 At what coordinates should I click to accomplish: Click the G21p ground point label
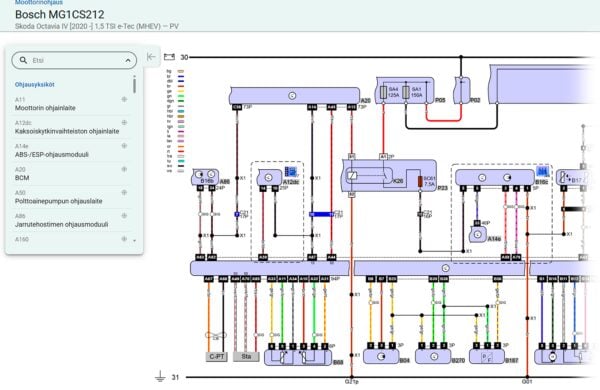point(352,382)
